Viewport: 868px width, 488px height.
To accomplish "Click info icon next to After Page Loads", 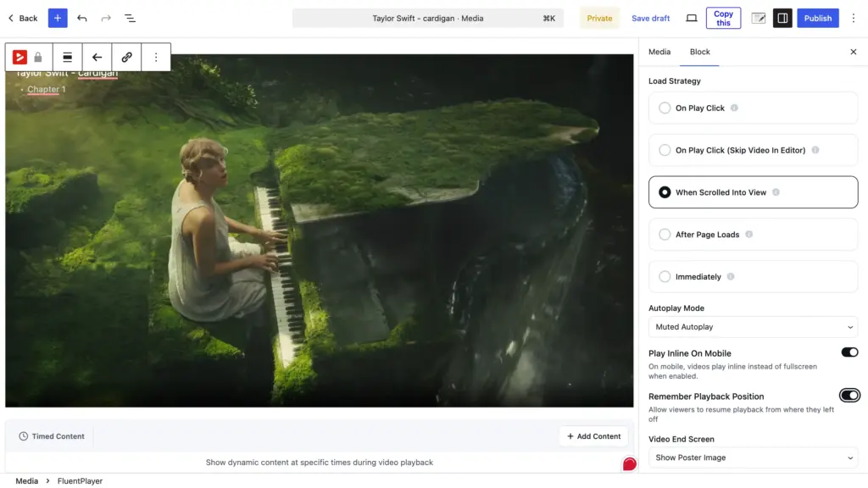I will pos(748,235).
